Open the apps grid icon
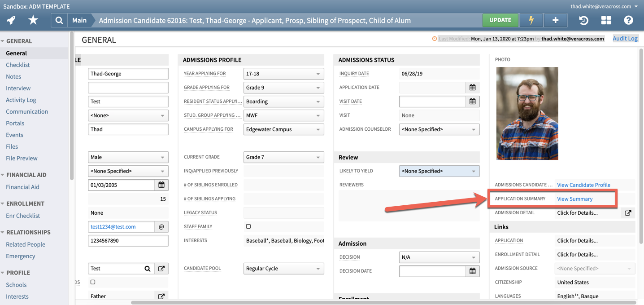644x305 pixels. point(606,20)
